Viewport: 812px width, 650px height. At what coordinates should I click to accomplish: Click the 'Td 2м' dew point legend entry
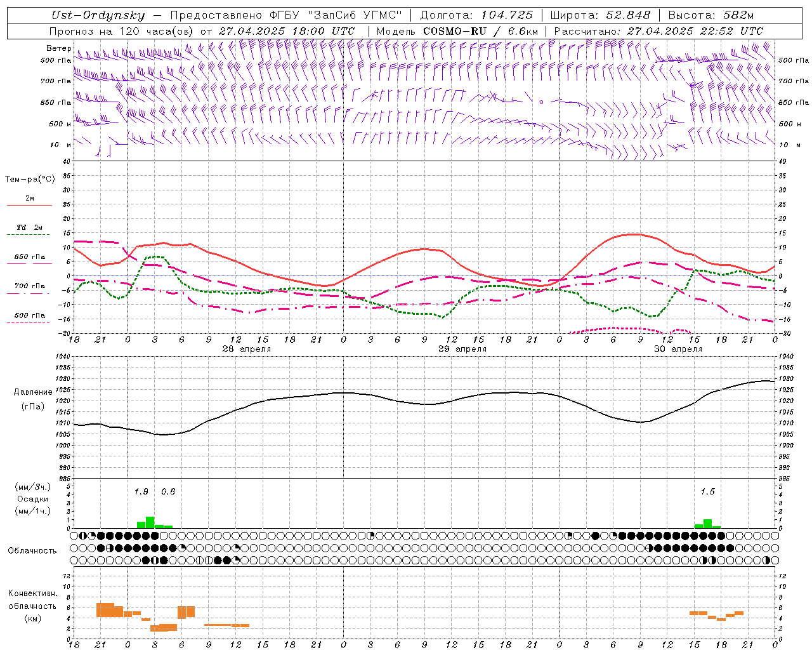[30, 227]
